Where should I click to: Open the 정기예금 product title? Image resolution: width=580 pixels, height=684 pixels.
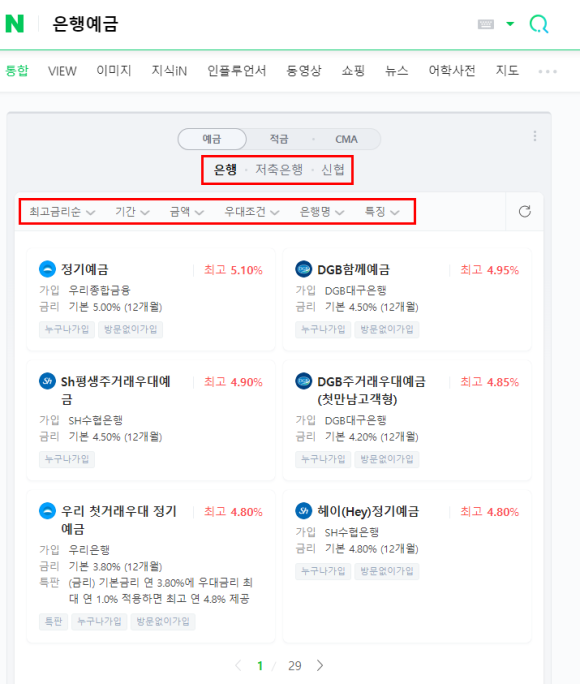(85, 269)
